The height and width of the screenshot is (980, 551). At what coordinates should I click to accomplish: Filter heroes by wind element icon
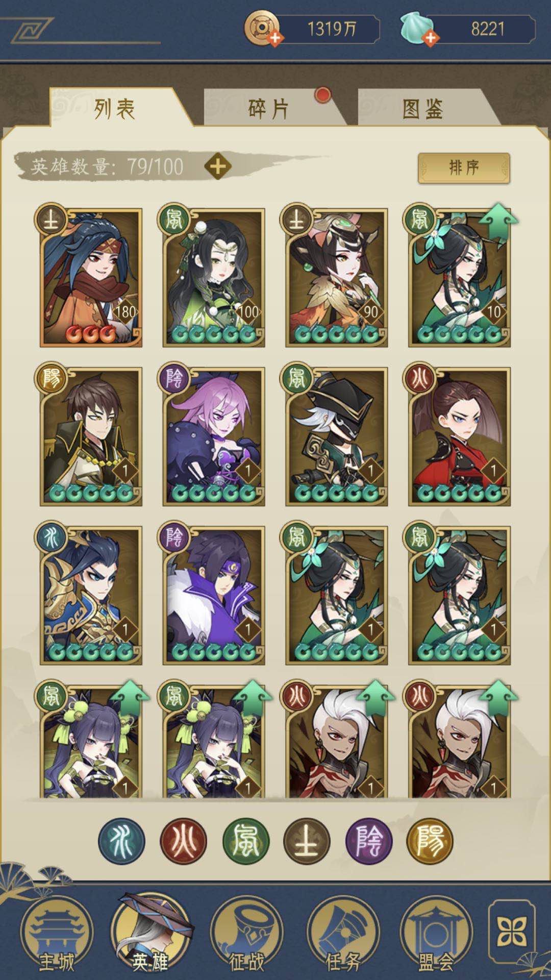[245, 842]
